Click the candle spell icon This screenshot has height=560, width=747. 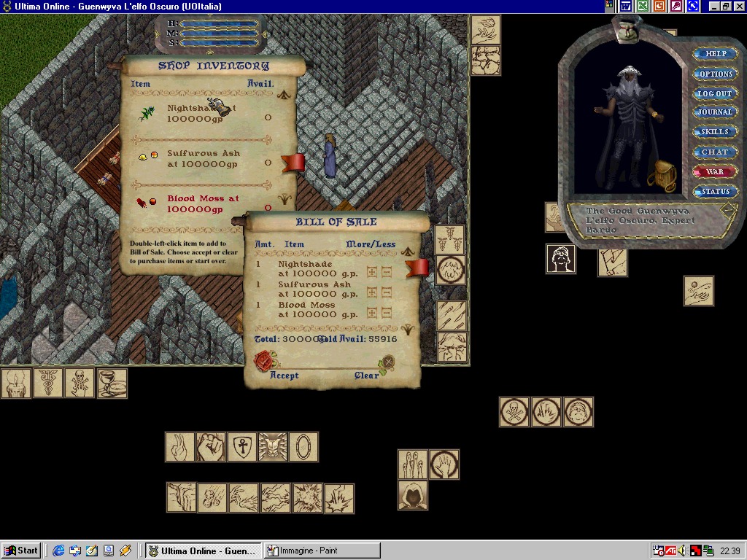16,384
